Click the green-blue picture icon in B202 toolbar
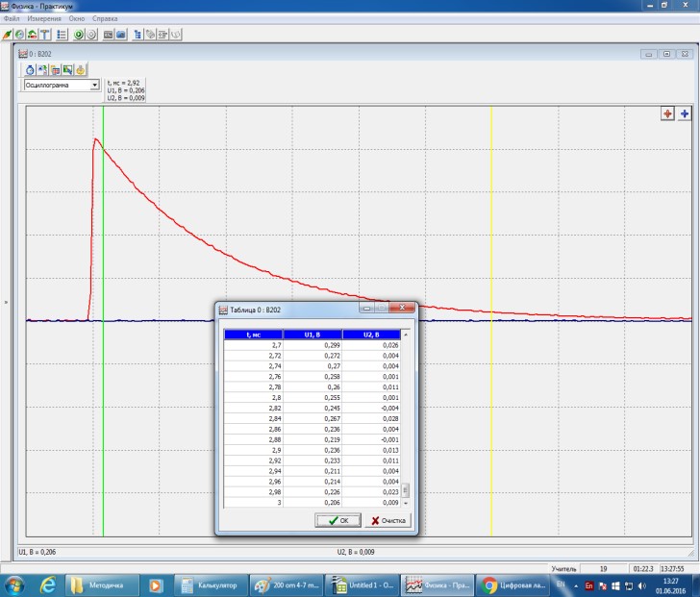 [x=68, y=69]
